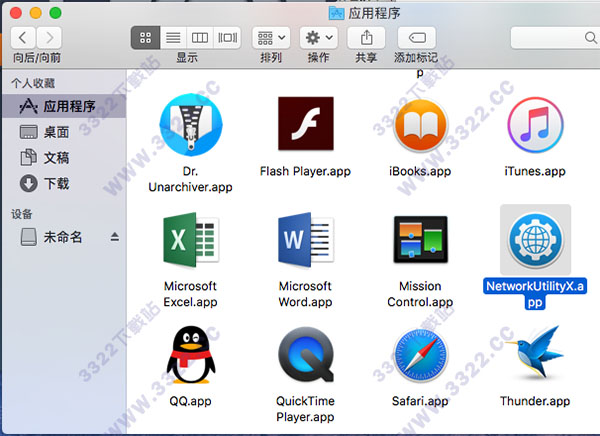Select the iTunes app icon

[x=535, y=125]
